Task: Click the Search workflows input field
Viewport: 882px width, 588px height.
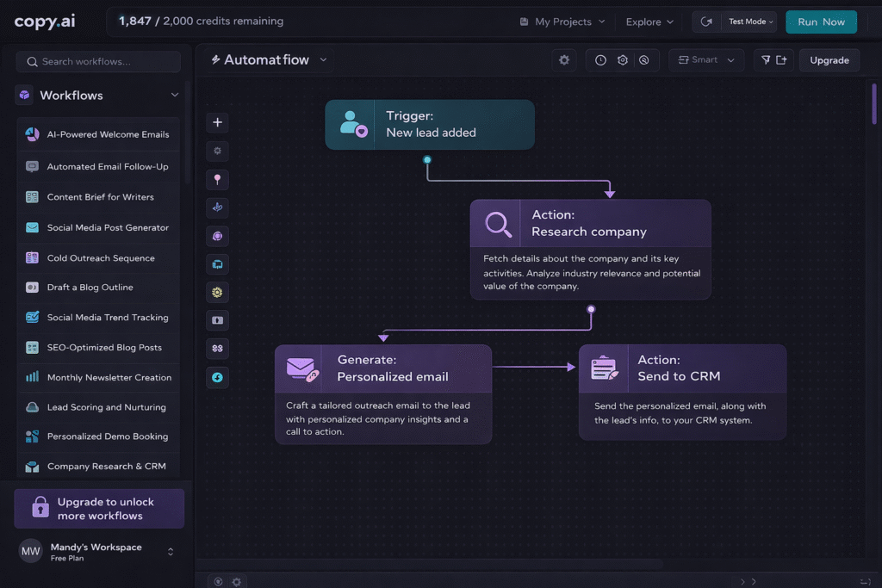Action: [x=98, y=61]
